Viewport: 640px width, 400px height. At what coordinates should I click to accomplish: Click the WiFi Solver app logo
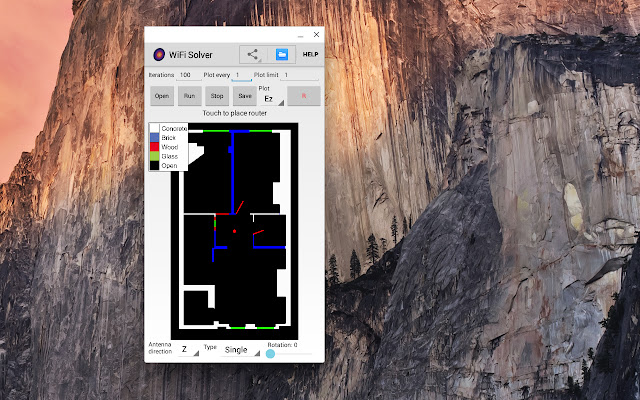click(x=158, y=54)
